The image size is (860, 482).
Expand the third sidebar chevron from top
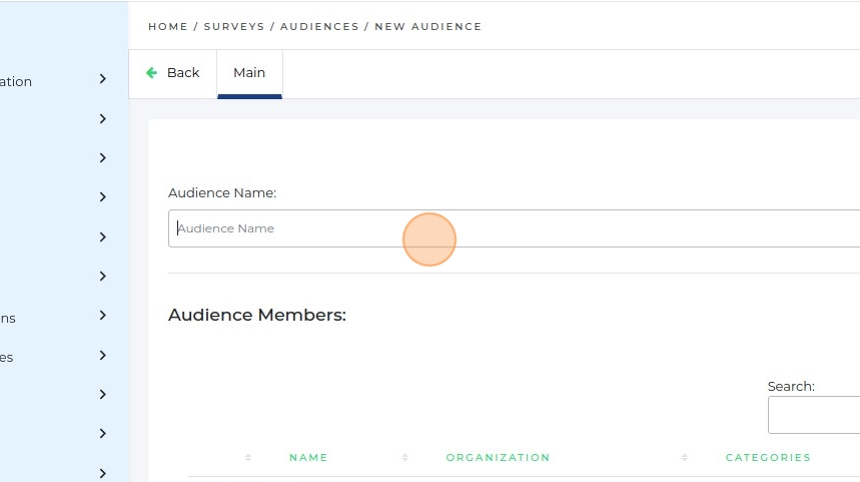click(103, 158)
